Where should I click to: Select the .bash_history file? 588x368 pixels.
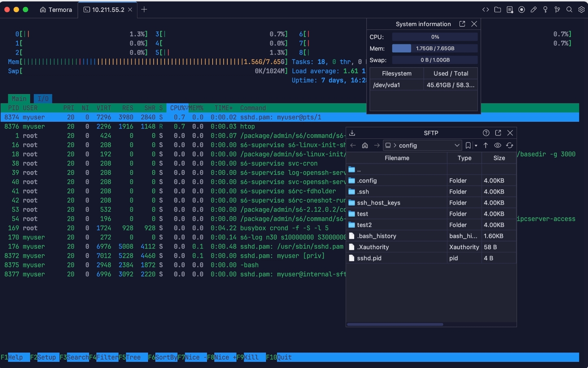pos(431,236)
